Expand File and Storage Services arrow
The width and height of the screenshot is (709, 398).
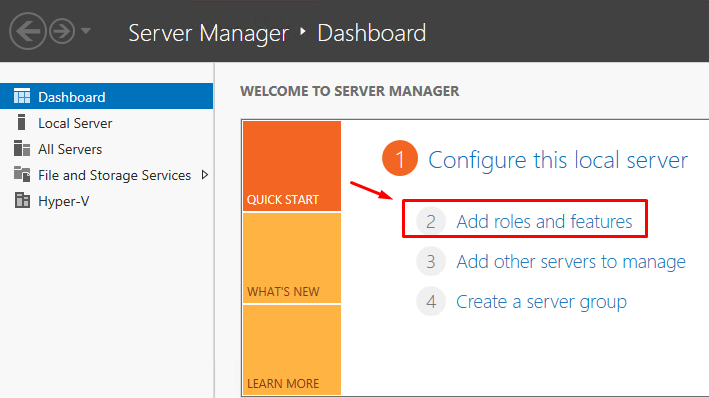(205, 175)
